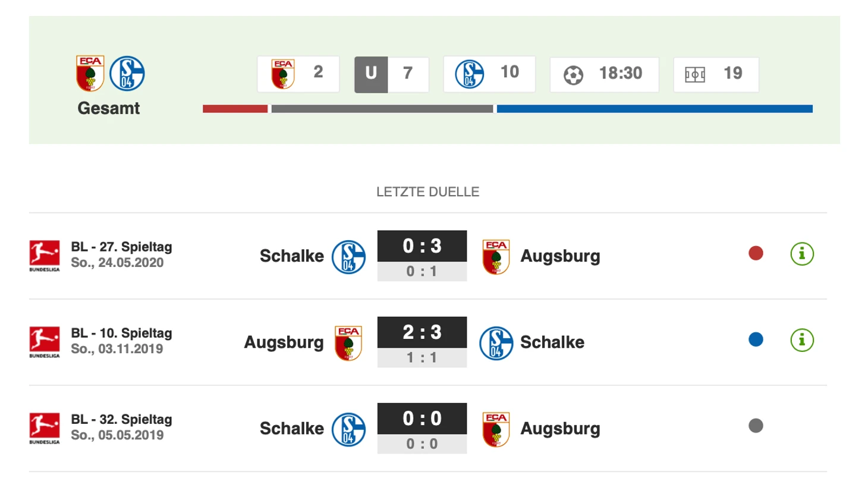This screenshot has width=868, height=497.
Task: Open the 0:3 score of Schalke vs Augsburg
Action: tap(422, 246)
